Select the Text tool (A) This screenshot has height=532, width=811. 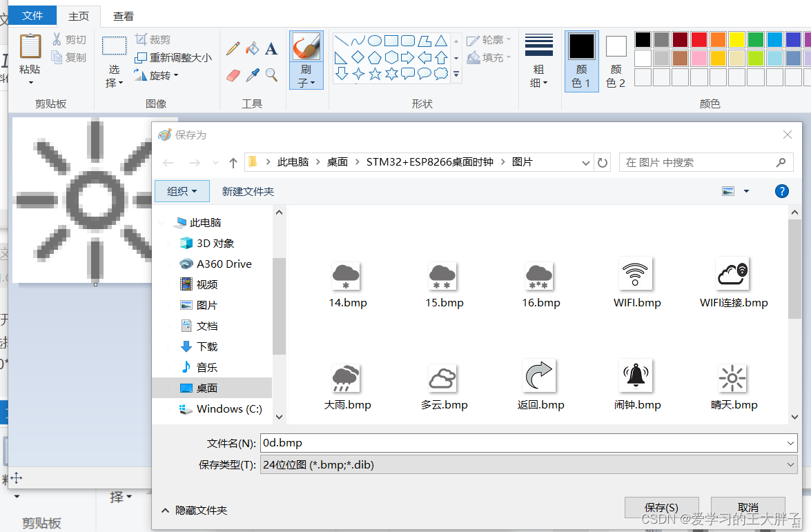271,49
